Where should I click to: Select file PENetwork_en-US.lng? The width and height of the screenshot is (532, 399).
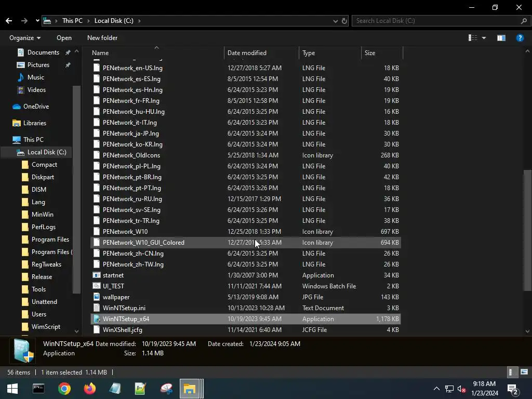(x=246, y=68)
